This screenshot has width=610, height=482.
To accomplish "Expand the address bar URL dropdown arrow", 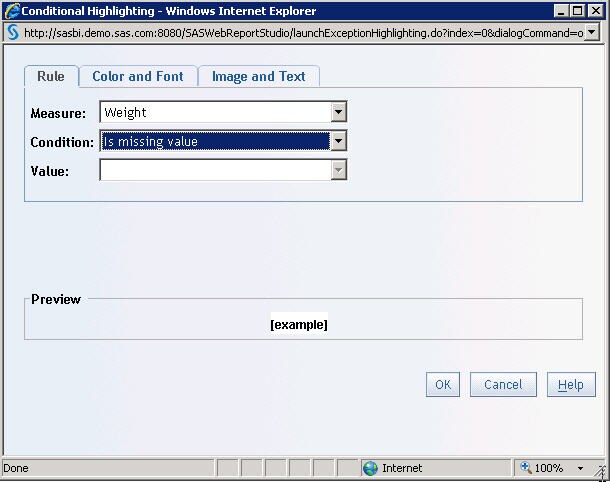I will [591, 32].
